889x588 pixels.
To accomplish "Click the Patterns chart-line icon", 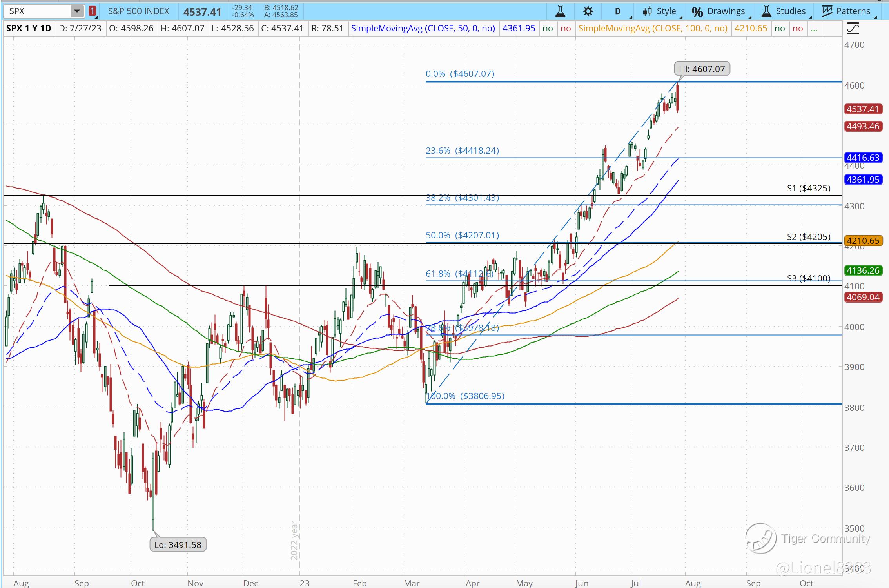I will tap(827, 11).
